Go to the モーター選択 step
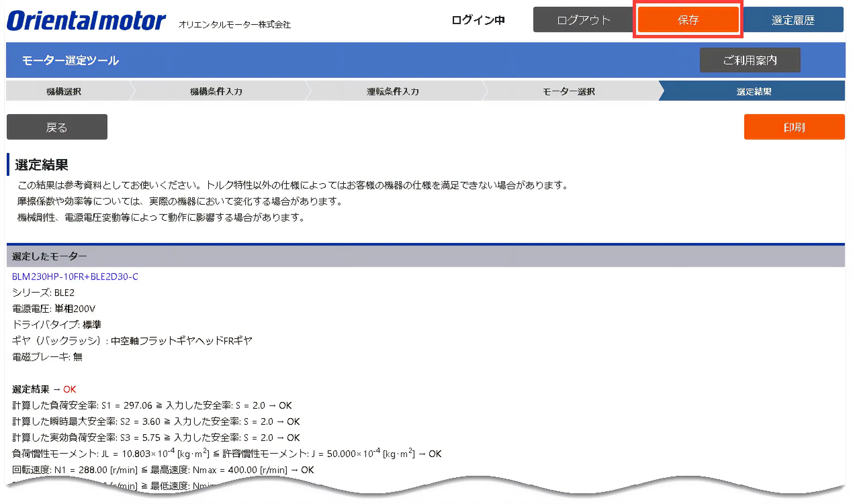 (x=569, y=91)
